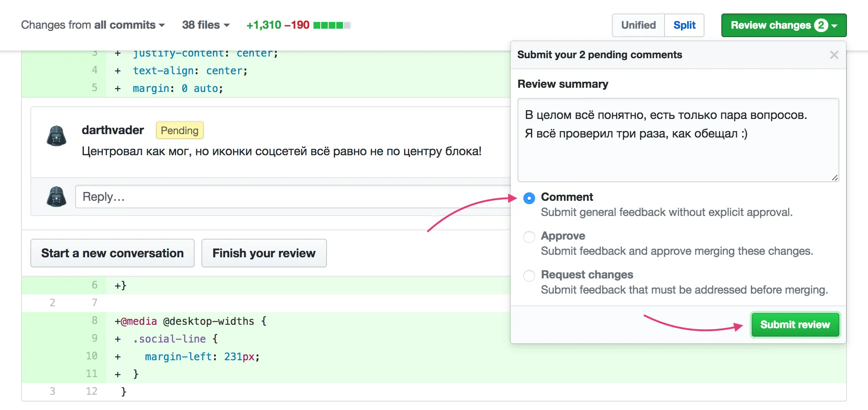
Task: Switch to Unified diff view
Action: [638, 25]
